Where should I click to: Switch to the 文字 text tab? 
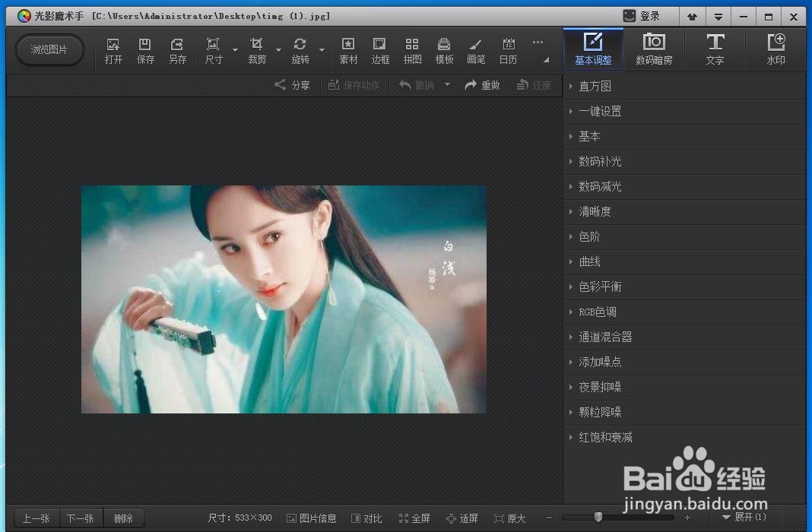coord(715,49)
